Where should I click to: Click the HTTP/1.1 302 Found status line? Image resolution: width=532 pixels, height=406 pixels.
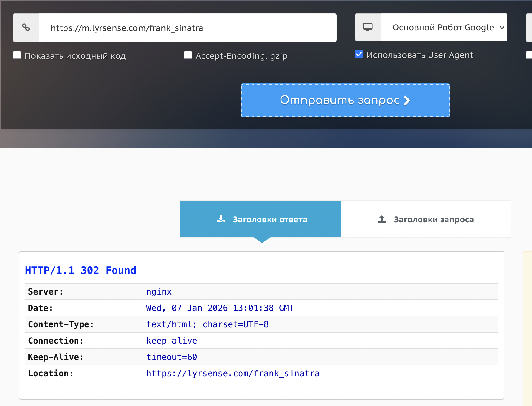pos(80,270)
